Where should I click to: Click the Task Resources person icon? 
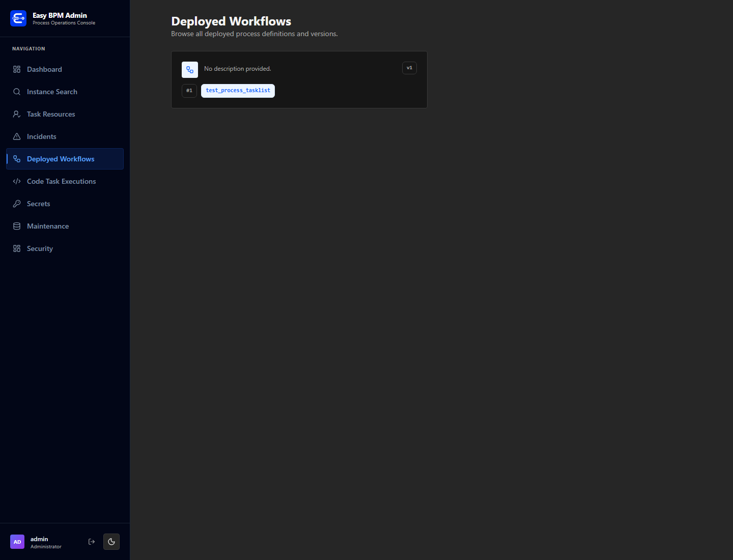[x=17, y=114]
